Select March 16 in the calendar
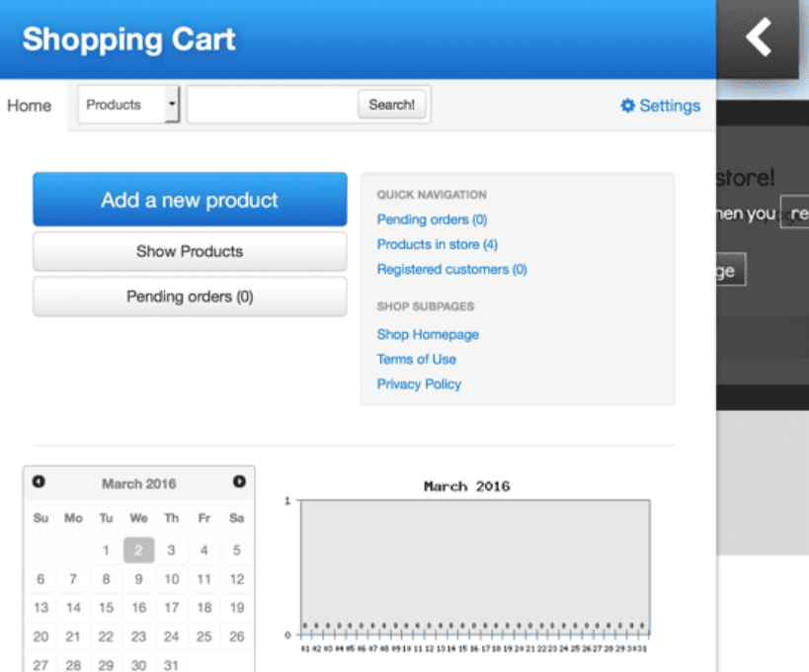 click(x=139, y=608)
